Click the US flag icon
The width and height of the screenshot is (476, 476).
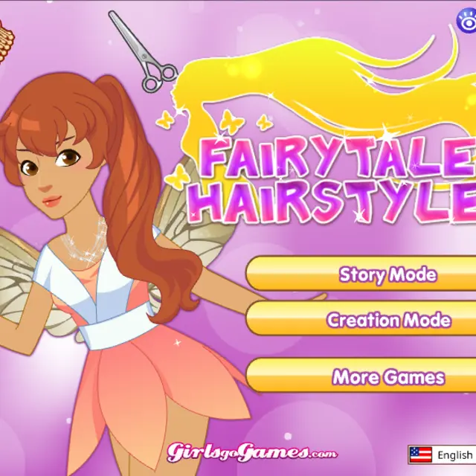[x=421, y=454]
